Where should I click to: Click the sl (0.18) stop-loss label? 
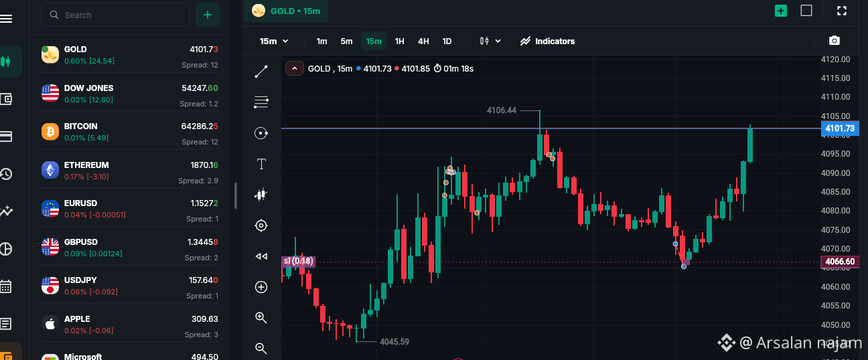click(298, 261)
